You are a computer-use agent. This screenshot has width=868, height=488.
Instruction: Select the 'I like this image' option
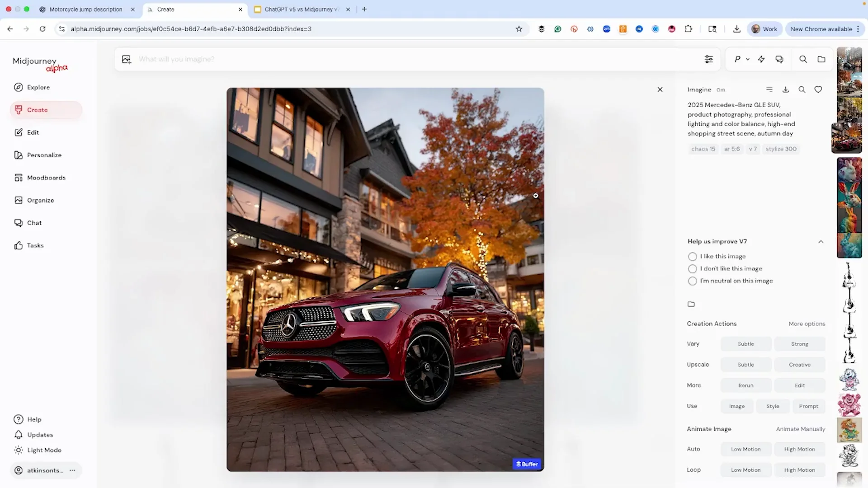click(x=692, y=256)
